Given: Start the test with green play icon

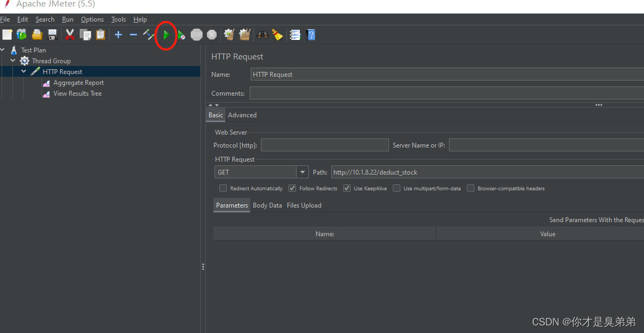Looking at the screenshot, I should pos(166,35).
